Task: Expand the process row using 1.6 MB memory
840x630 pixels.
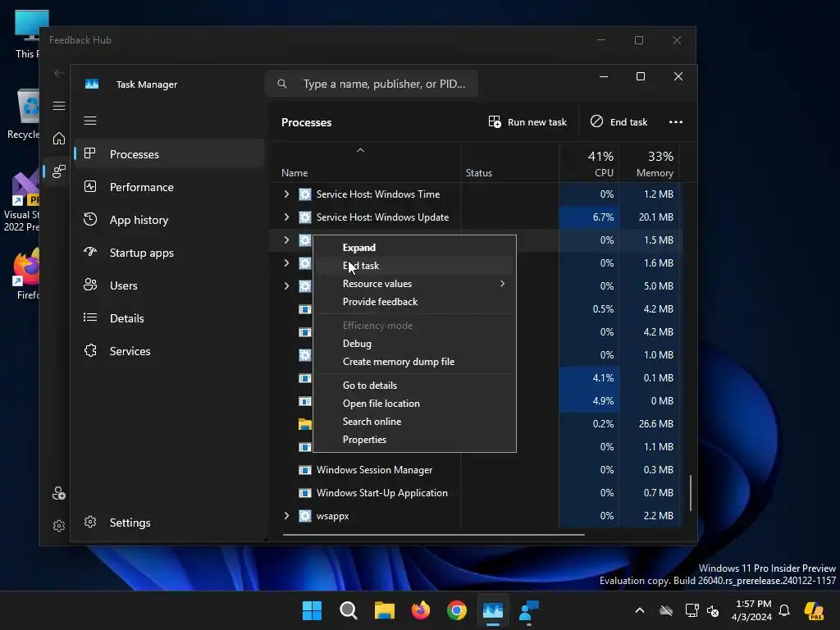Action: click(286, 263)
